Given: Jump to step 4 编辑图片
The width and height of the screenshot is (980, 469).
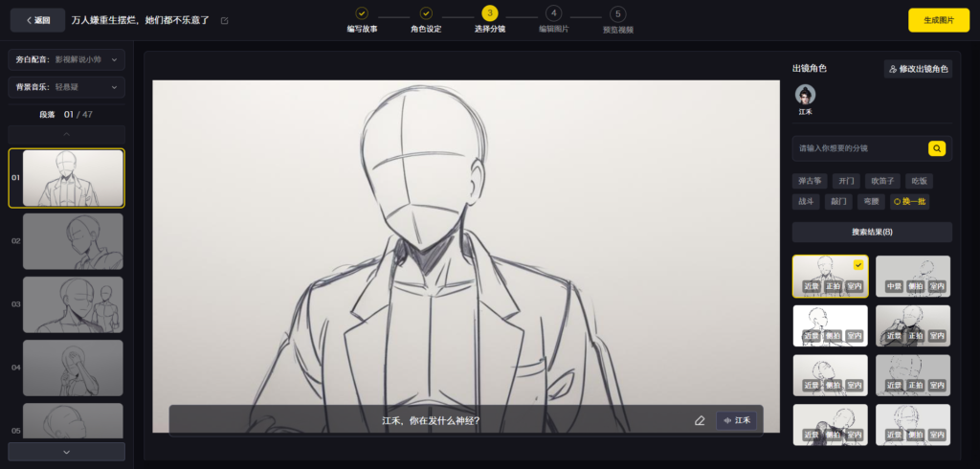Looking at the screenshot, I should click(x=553, y=14).
